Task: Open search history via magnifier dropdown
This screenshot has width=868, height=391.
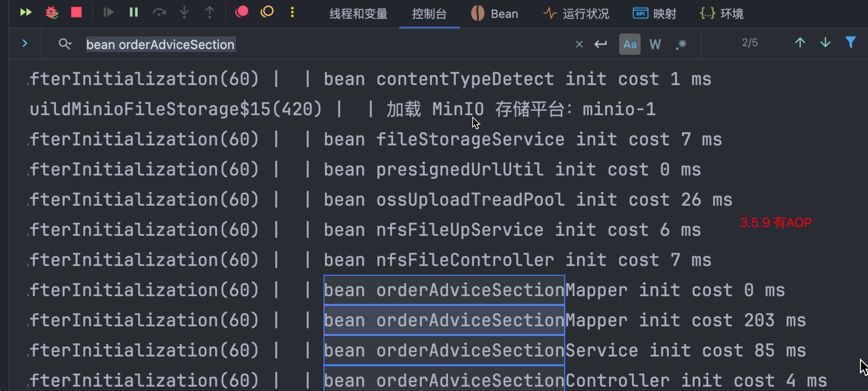Action: [x=65, y=44]
